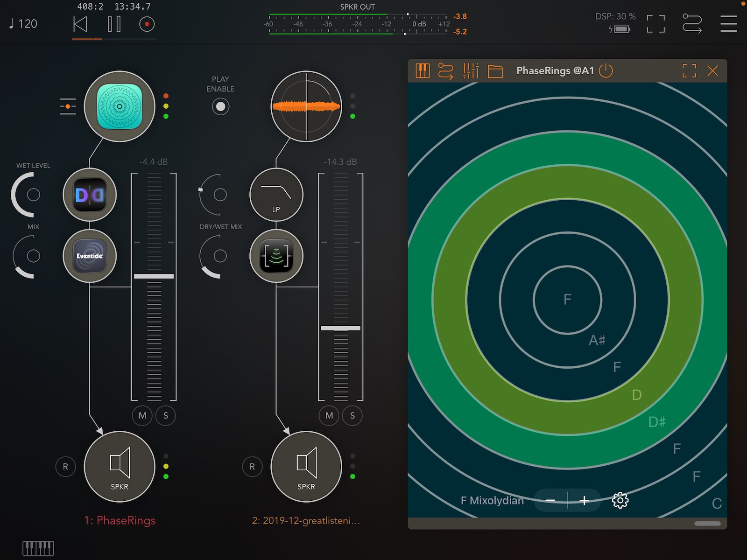This screenshot has width=747, height=560.
Task: Open routing icon in PhaseRings window toolbar
Action: point(446,71)
